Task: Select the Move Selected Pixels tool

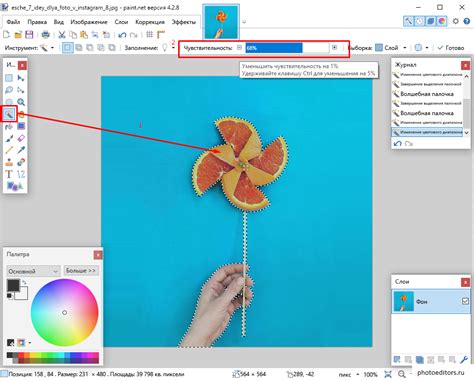Action: (x=21, y=78)
